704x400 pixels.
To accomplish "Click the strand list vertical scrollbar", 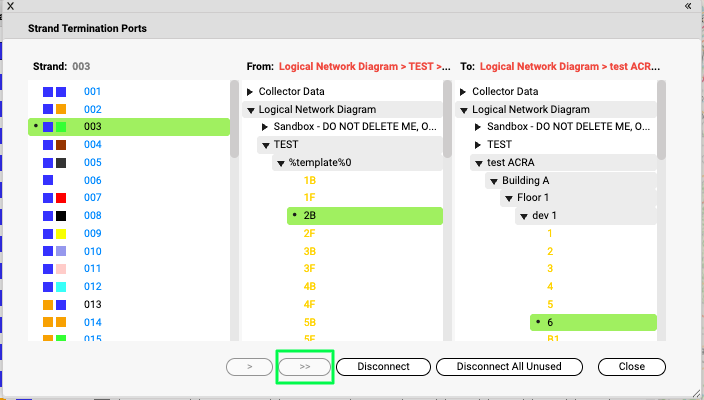I will (234, 120).
